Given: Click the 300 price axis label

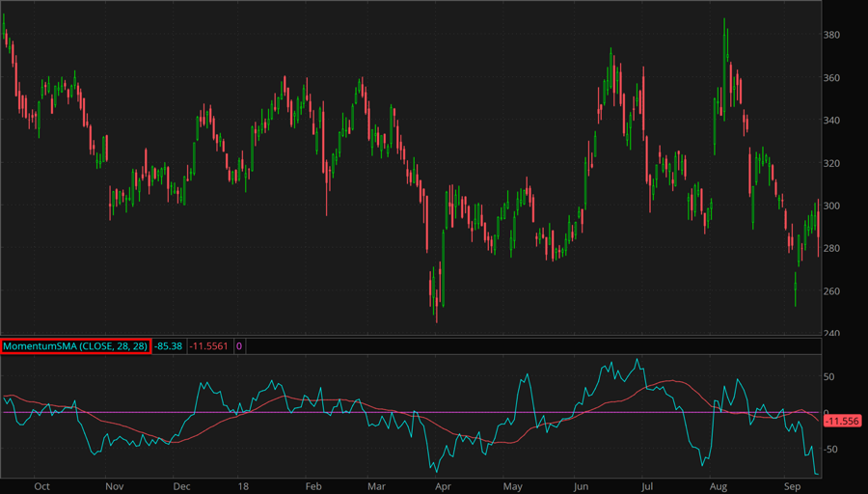Looking at the screenshot, I should [832, 206].
